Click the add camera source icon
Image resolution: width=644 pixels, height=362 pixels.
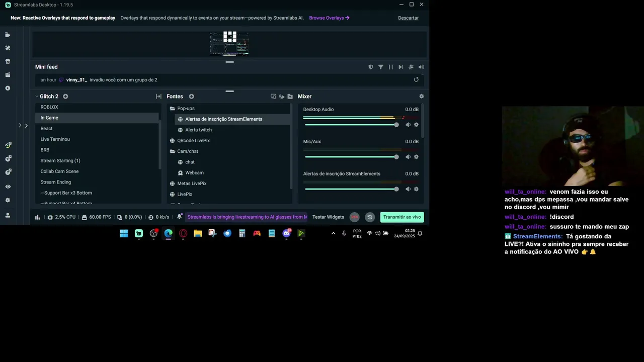tap(282, 97)
